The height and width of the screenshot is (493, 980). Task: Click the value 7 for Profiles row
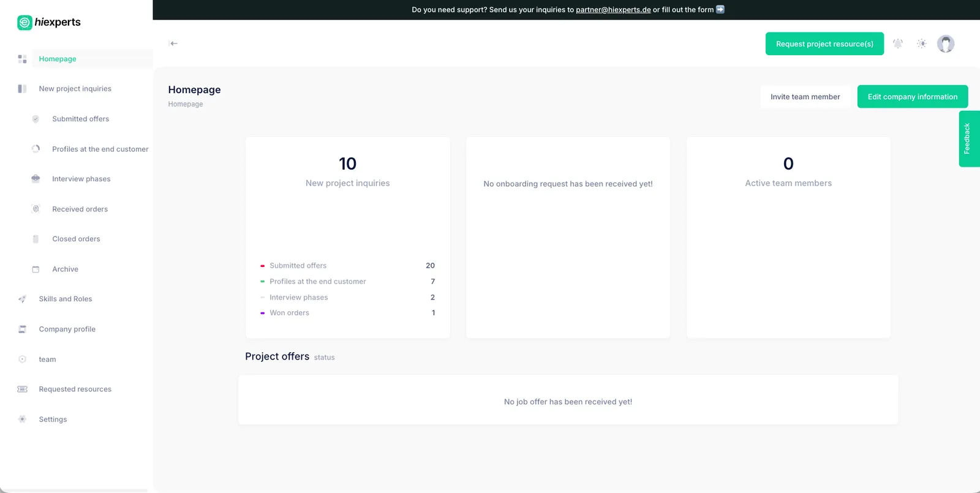433,282
